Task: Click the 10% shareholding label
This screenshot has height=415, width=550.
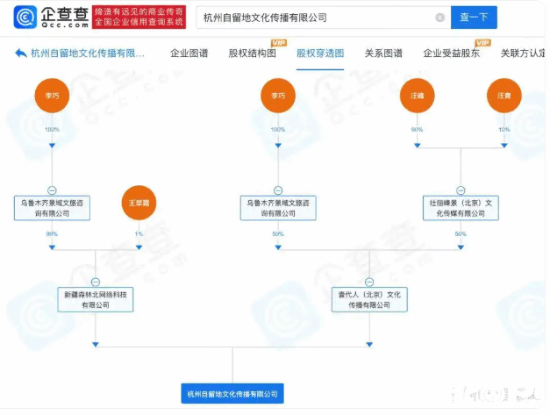Action: (504, 130)
